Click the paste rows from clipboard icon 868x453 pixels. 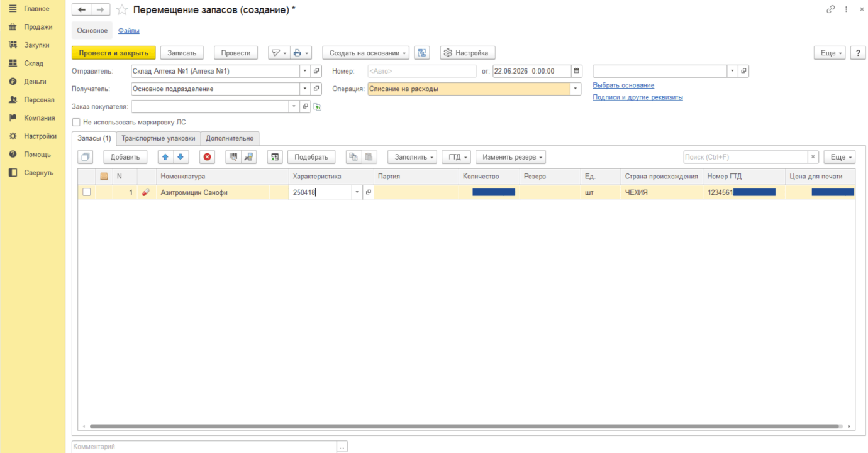[x=369, y=157]
